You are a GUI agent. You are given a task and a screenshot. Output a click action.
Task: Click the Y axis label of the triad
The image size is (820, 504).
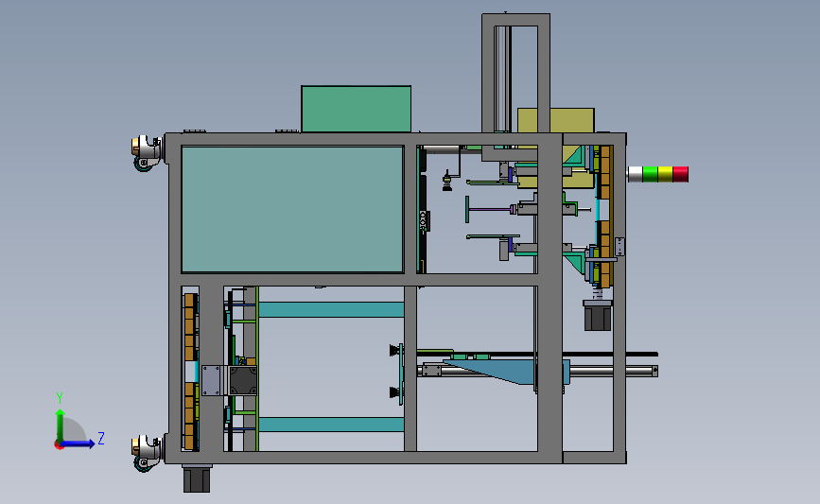(x=59, y=398)
